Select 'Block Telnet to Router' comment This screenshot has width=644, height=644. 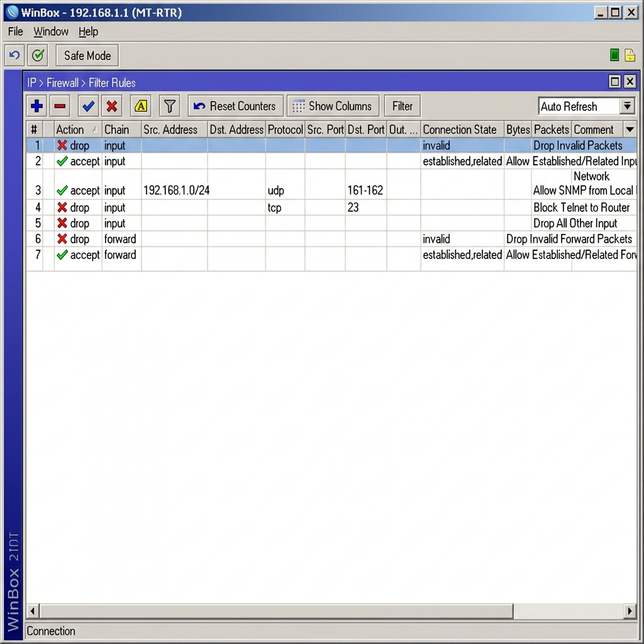click(x=581, y=208)
